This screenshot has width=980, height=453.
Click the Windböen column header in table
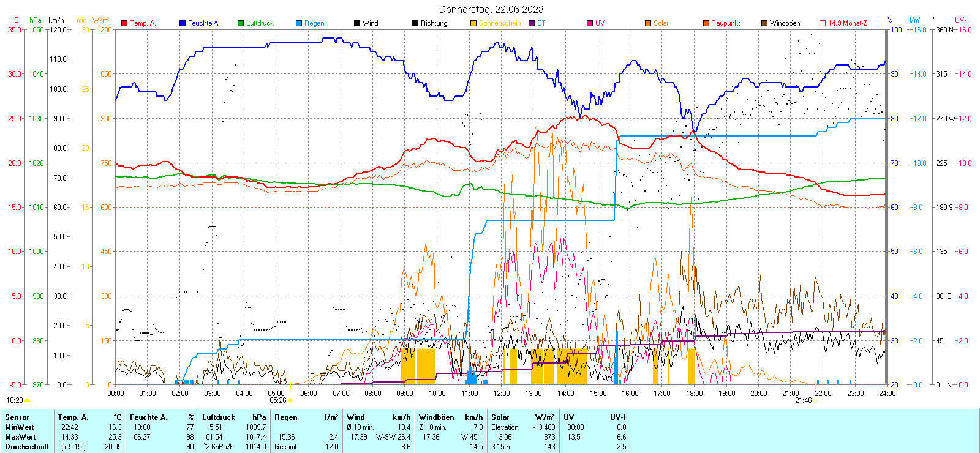[x=437, y=417]
